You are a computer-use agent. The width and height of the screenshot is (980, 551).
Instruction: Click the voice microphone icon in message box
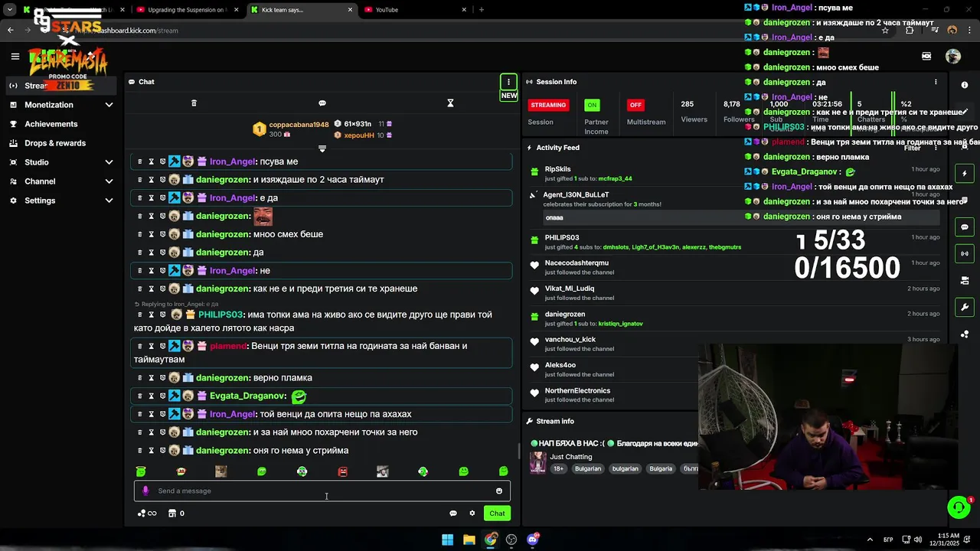pyautogui.click(x=145, y=491)
